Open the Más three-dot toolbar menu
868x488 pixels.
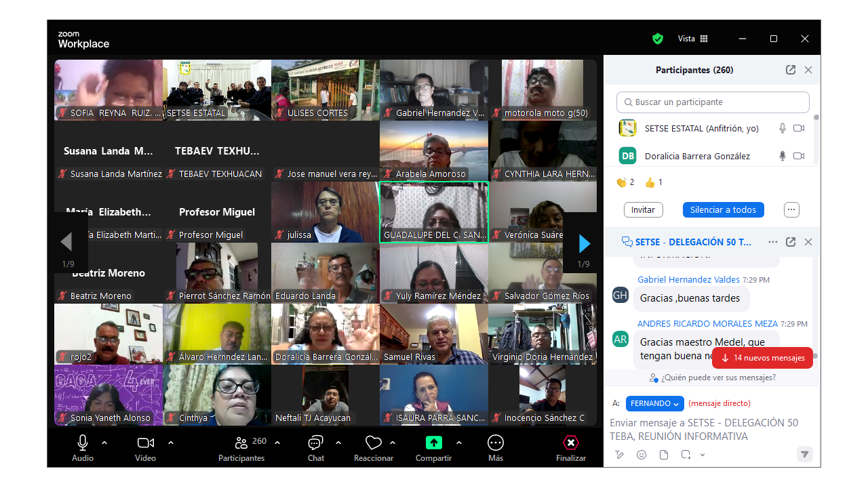(496, 443)
